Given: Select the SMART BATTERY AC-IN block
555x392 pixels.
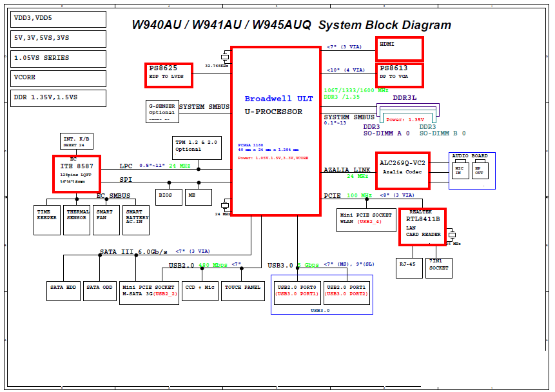Looking at the screenshot, I should click(x=136, y=220).
